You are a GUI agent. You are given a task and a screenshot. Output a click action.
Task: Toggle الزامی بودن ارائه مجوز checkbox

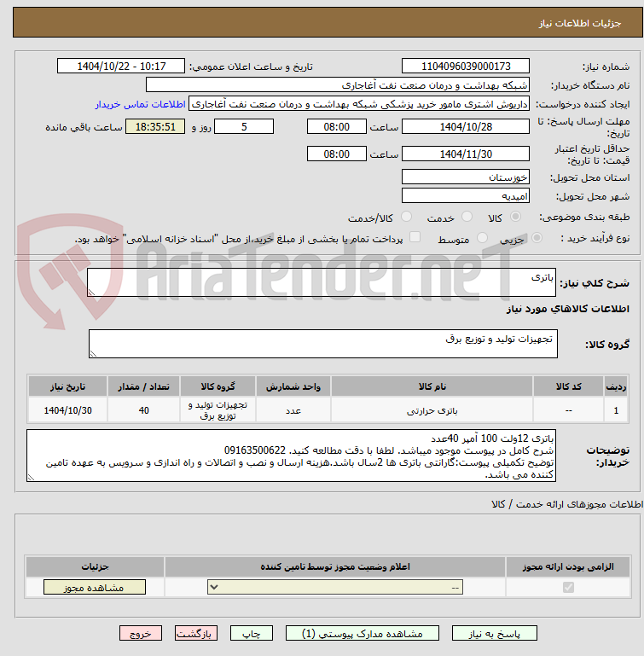(568, 588)
